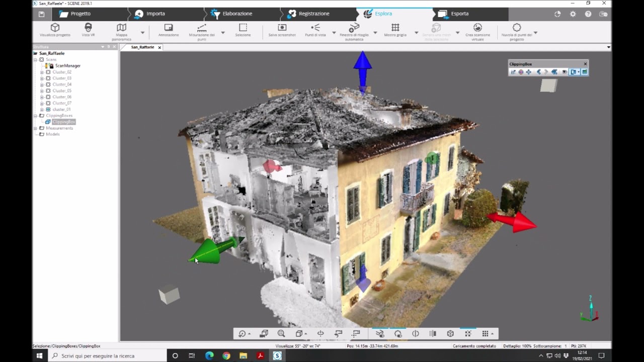This screenshot has width=644, height=362.
Task: Expand the Cluster_02 tree node
Action: click(x=42, y=72)
